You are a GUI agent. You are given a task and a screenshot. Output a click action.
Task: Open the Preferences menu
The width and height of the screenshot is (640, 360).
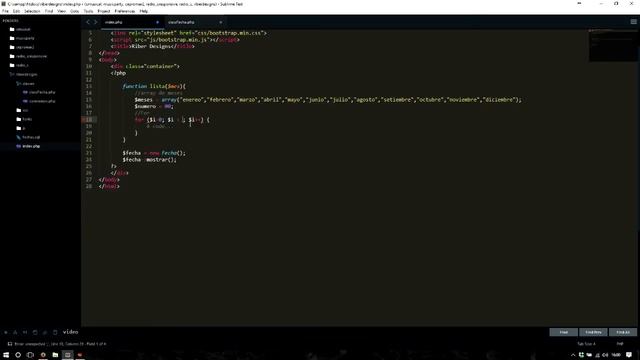pos(124,11)
